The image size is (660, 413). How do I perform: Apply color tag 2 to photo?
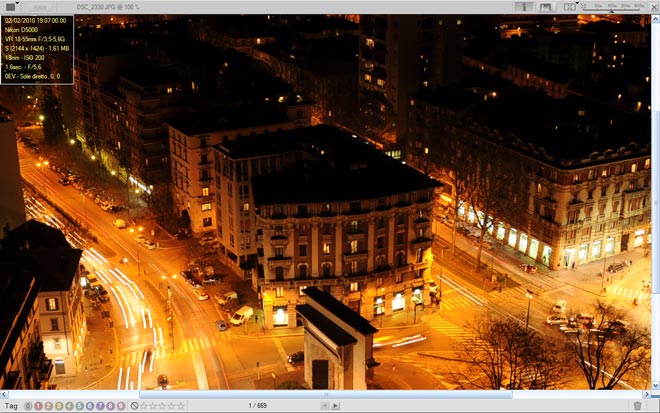48,406
